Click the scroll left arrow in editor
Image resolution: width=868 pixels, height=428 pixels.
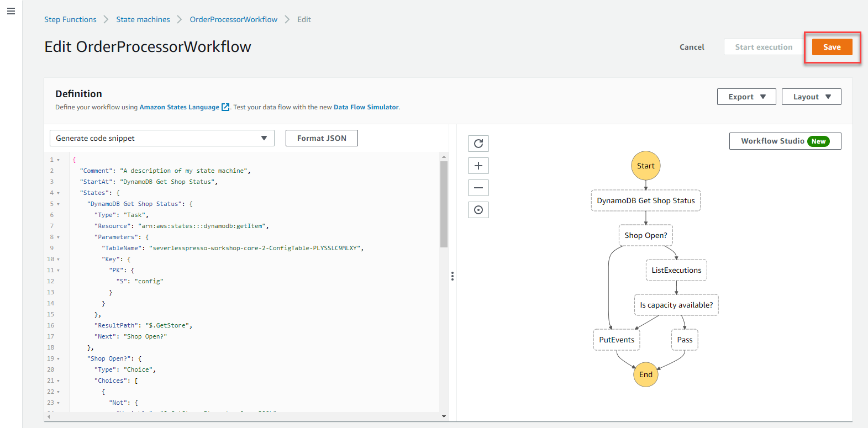pos(49,416)
